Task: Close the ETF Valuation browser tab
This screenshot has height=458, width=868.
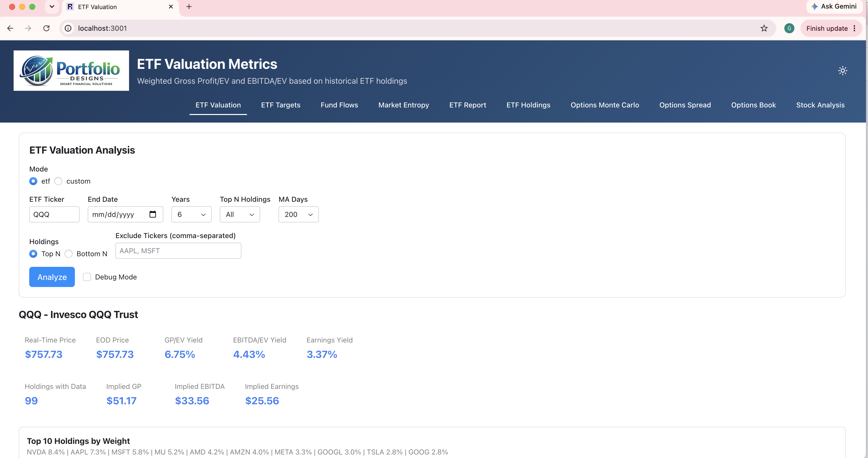Action: [x=171, y=7]
